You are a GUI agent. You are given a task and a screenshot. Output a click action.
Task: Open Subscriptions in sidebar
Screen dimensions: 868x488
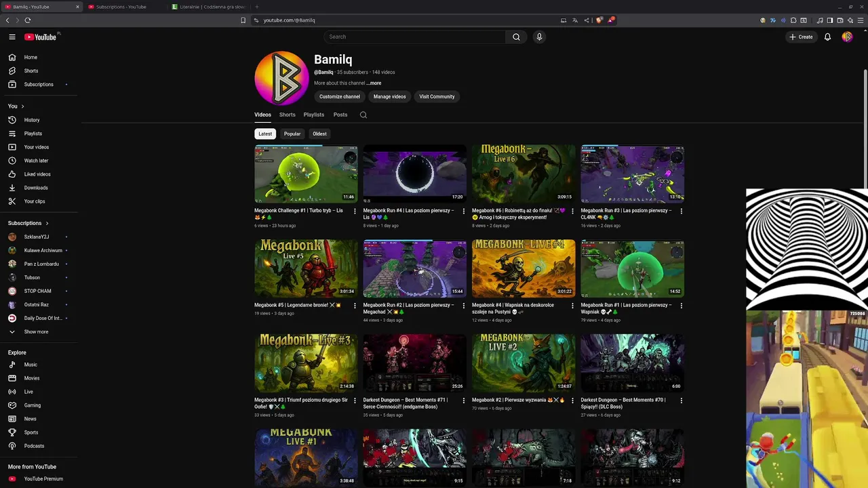click(39, 84)
